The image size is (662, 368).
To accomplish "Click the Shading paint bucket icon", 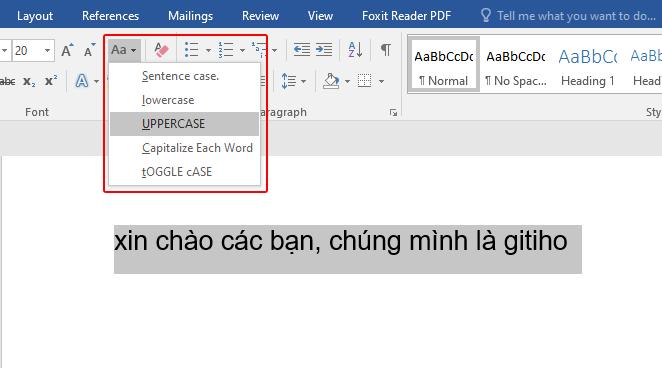I will click(331, 81).
